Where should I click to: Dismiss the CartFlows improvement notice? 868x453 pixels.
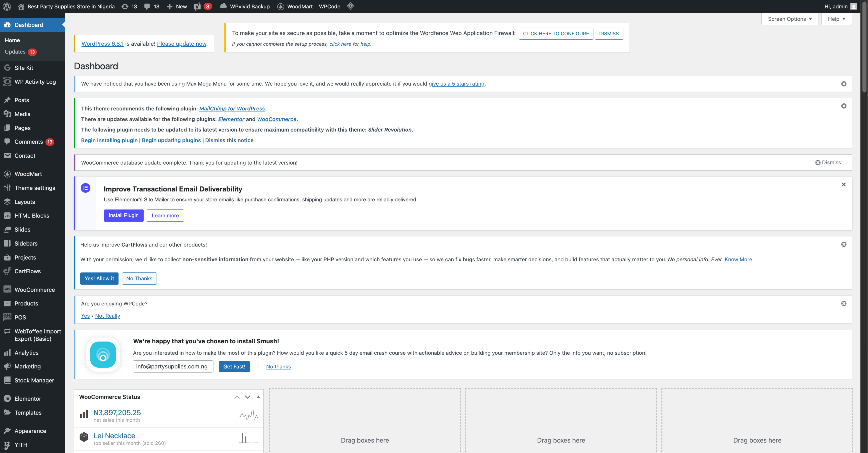pyautogui.click(x=844, y=244)
